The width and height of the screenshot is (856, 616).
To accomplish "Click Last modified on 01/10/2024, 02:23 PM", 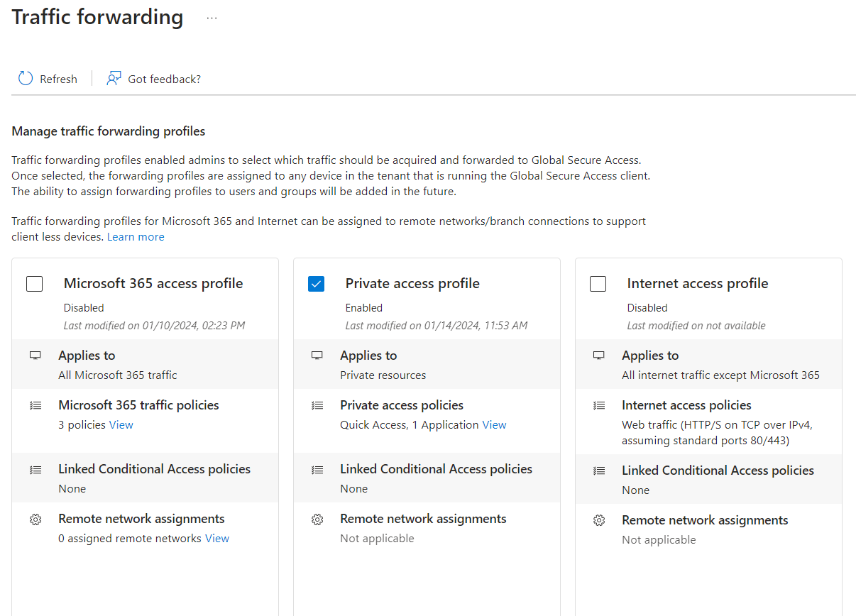I will [x=154, y=326].
